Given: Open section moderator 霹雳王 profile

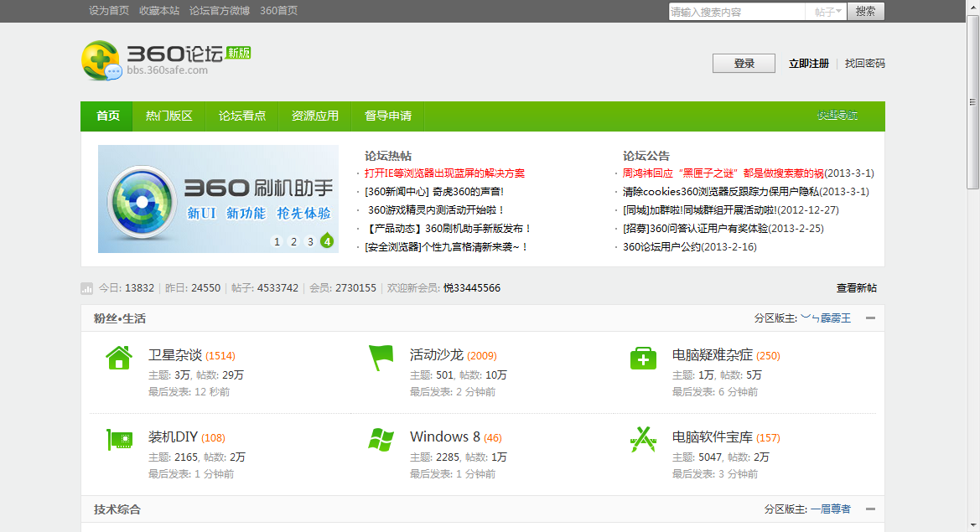Looking at the screenshot, I should [826, 318].
